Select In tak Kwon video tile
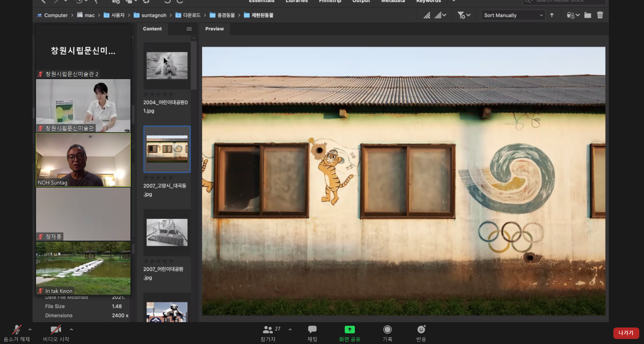Image resolution: width=644 pixels, height=344 pixels. point(83,268)
